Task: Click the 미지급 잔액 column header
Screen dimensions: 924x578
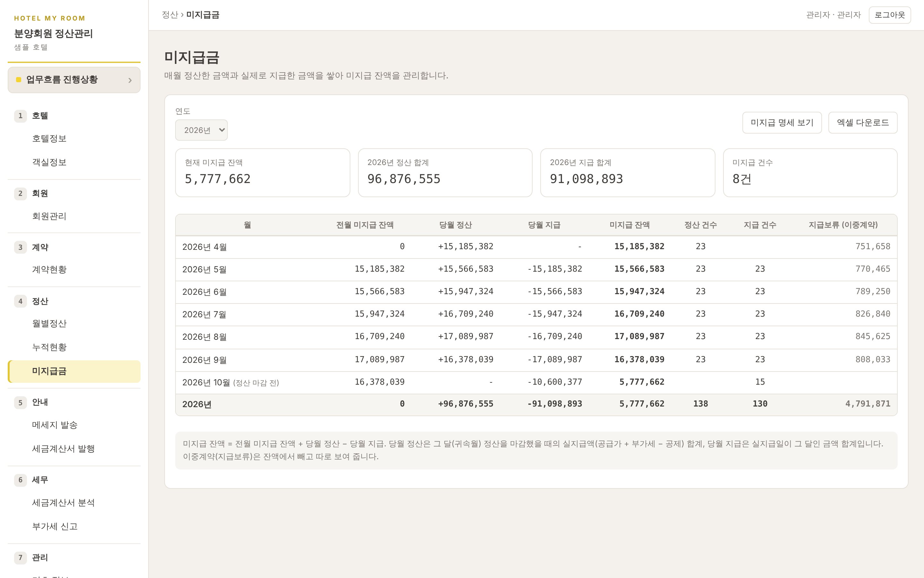Action: click(x=629, y=225)
